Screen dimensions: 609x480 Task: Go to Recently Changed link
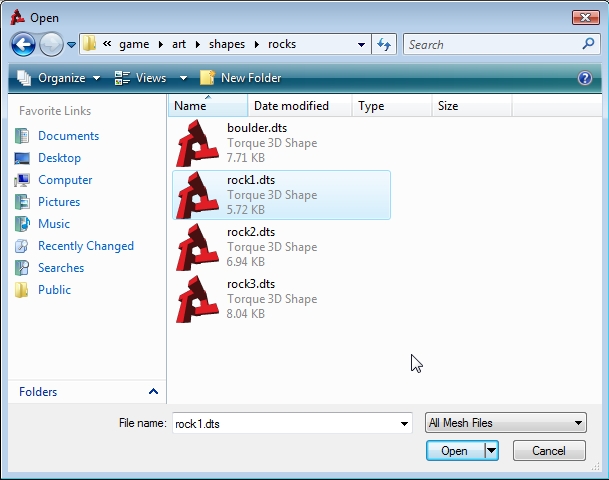[85, 246]
